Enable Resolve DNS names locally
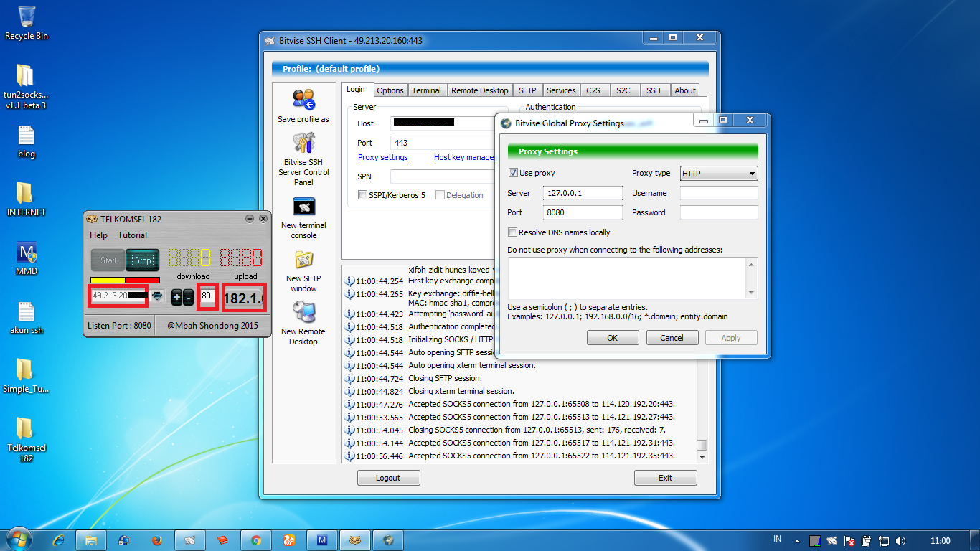This screenshot has height=551, width=980. point(513,232)
